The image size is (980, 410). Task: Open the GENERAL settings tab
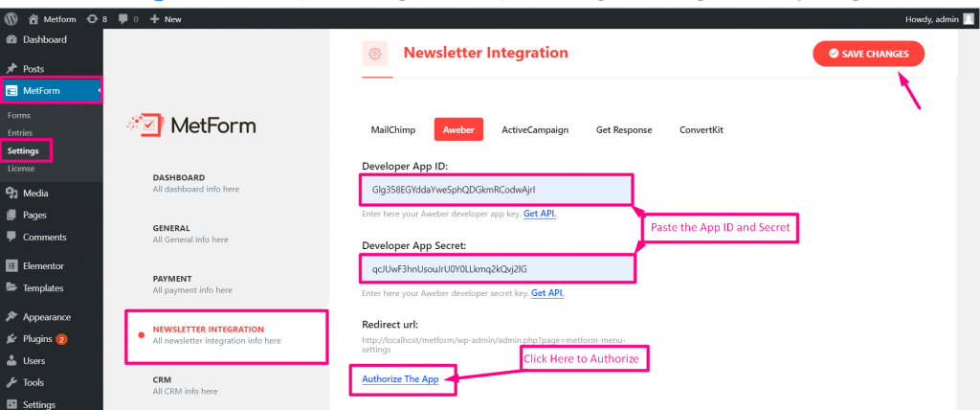coord(190,234)
